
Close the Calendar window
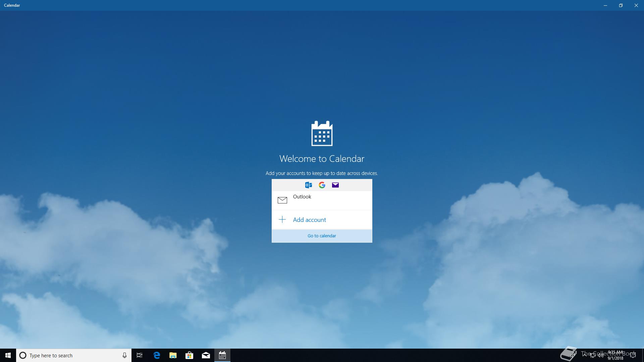[636, 5]
